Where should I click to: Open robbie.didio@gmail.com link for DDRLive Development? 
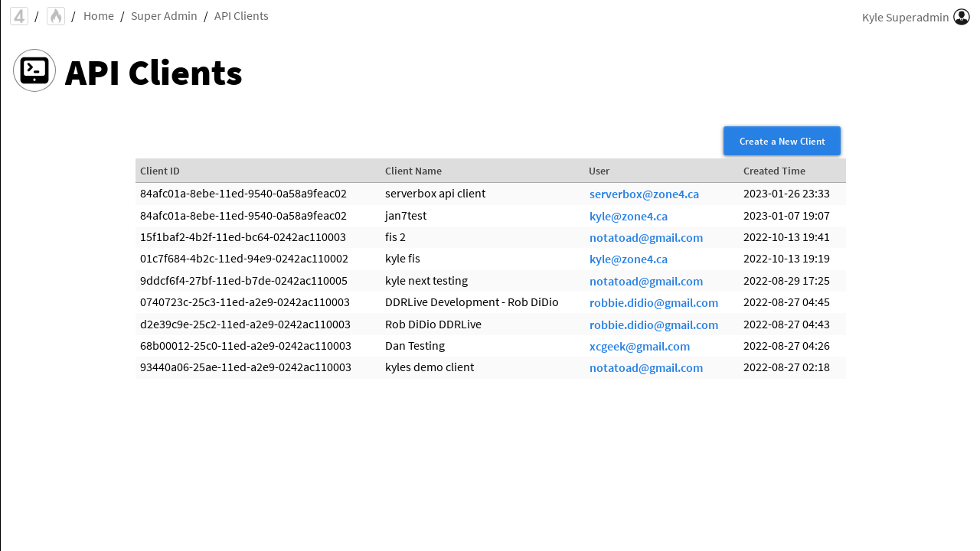coord(653,303)
